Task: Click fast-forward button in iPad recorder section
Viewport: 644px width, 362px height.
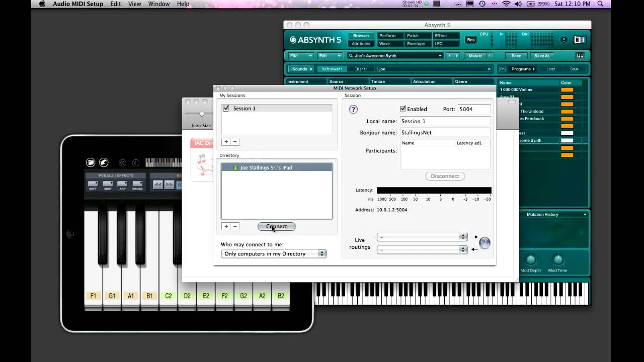Action: point(170,185)
